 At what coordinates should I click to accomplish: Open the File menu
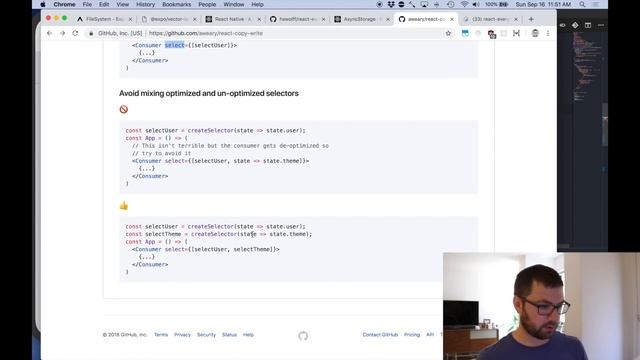(87, 4)
